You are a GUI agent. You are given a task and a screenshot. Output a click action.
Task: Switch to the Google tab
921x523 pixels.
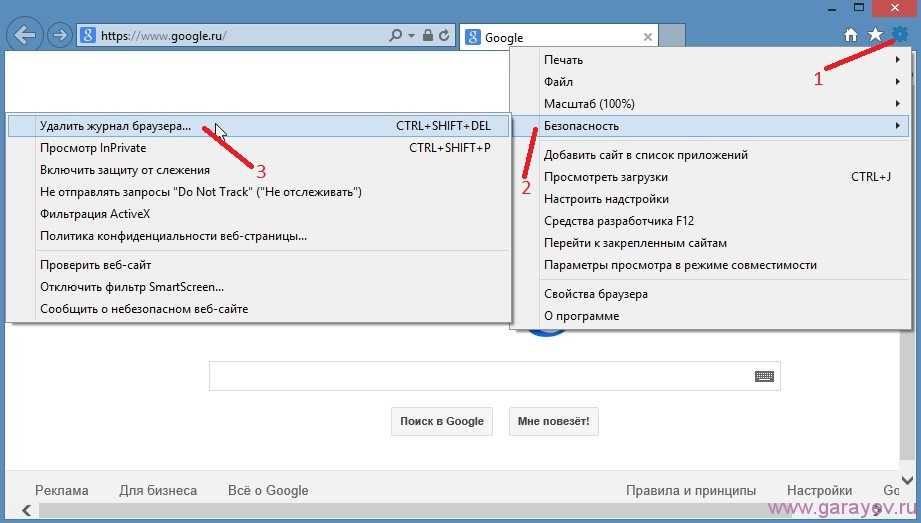[x=559, y=37]
